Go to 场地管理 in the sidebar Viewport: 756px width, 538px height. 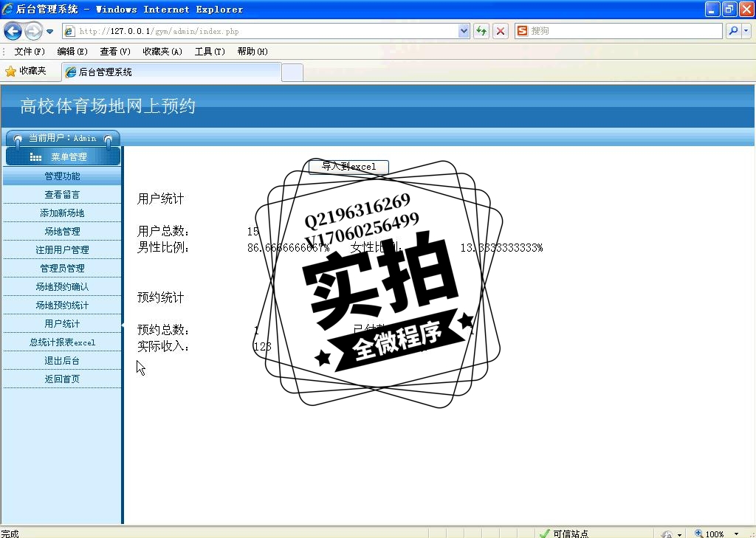click(x=62, y=232)
